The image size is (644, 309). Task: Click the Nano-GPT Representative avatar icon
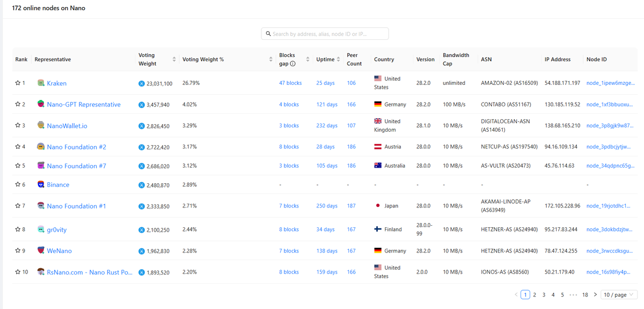coord(41,104)
